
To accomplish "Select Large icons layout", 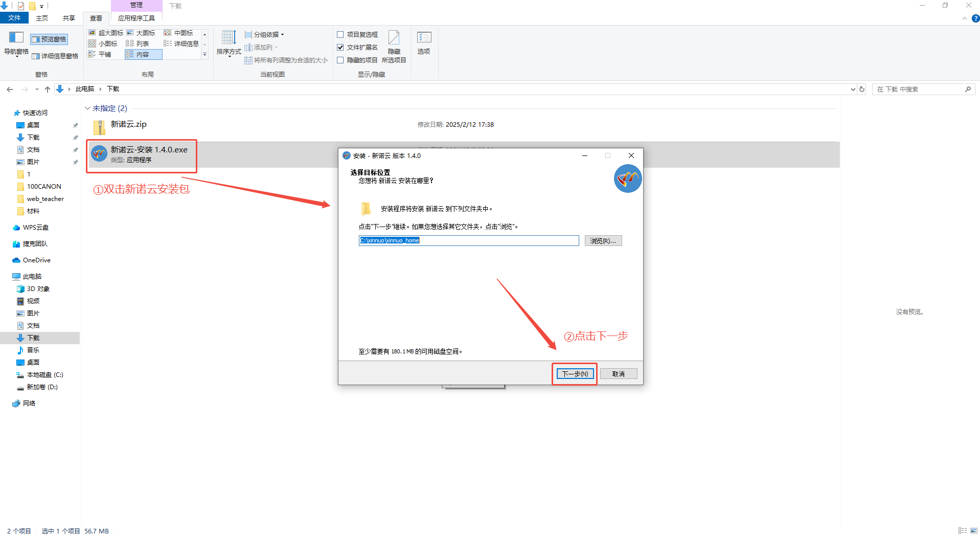I will pyautogui.click(x=141, y=33).
